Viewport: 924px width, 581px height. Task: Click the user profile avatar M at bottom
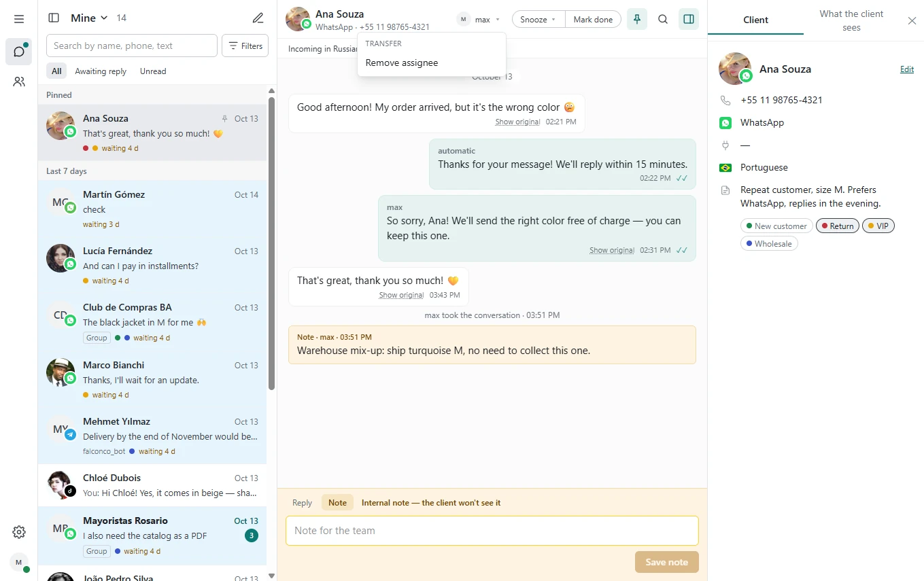click(19, 562)
